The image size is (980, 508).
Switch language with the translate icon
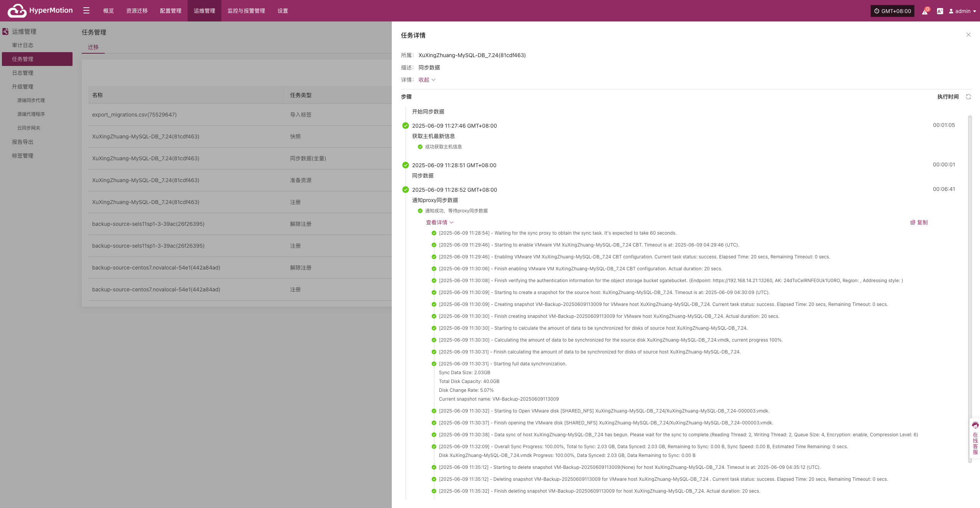point(940,11)
